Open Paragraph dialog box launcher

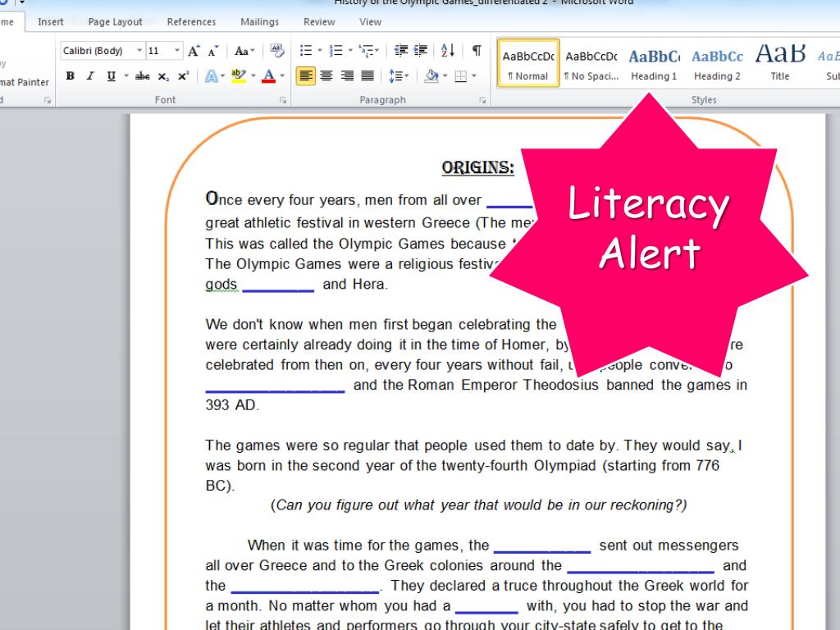[x=482, y=100]
